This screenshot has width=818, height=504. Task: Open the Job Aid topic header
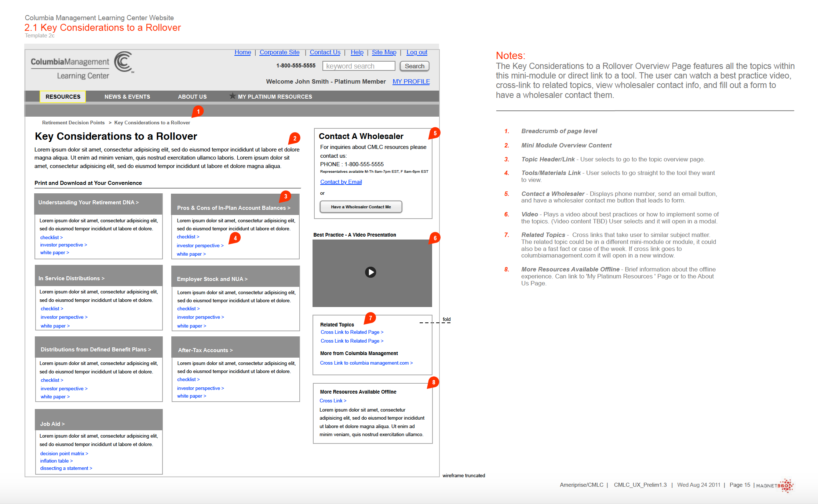pos(52,424)
